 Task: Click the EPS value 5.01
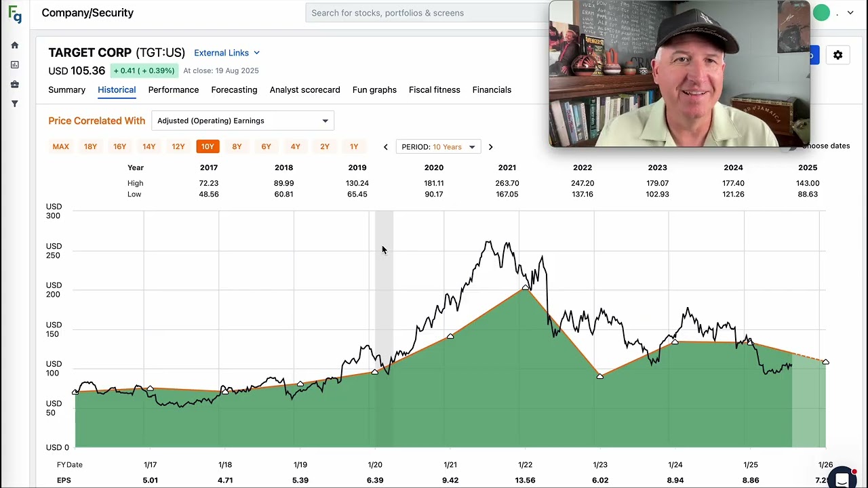tap(150, 481)
